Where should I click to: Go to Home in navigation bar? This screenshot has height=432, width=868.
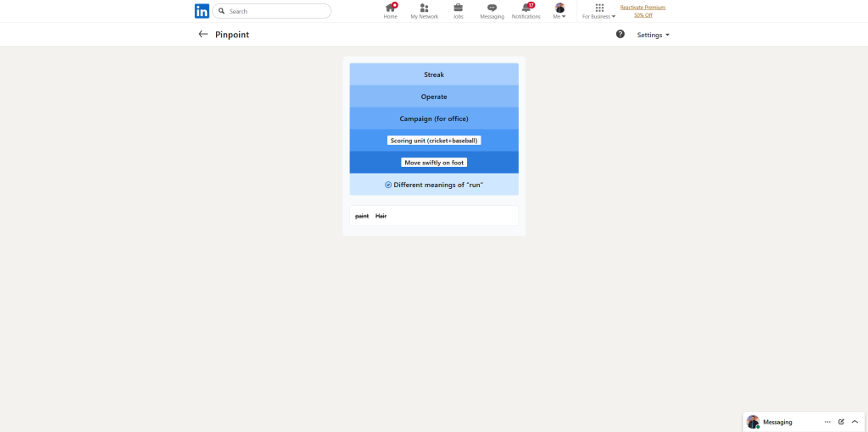pyautogui.click(x=390, y=11)
